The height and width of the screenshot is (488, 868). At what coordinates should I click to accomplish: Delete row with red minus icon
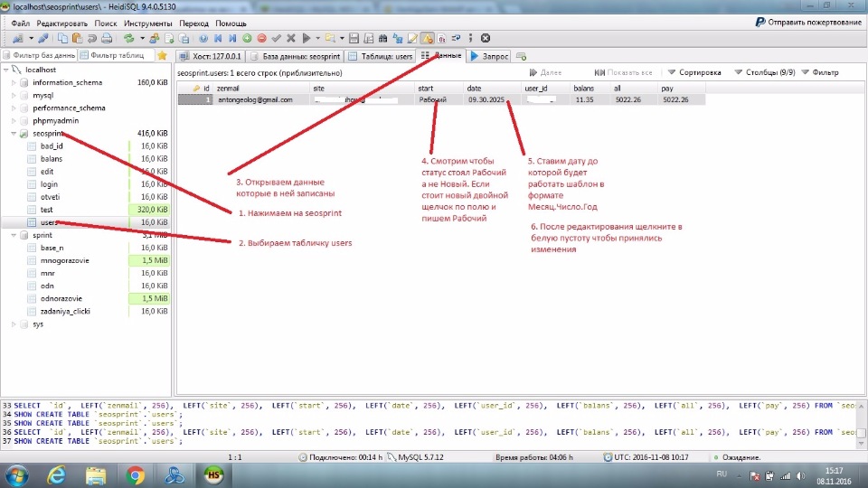coord(262,38)
